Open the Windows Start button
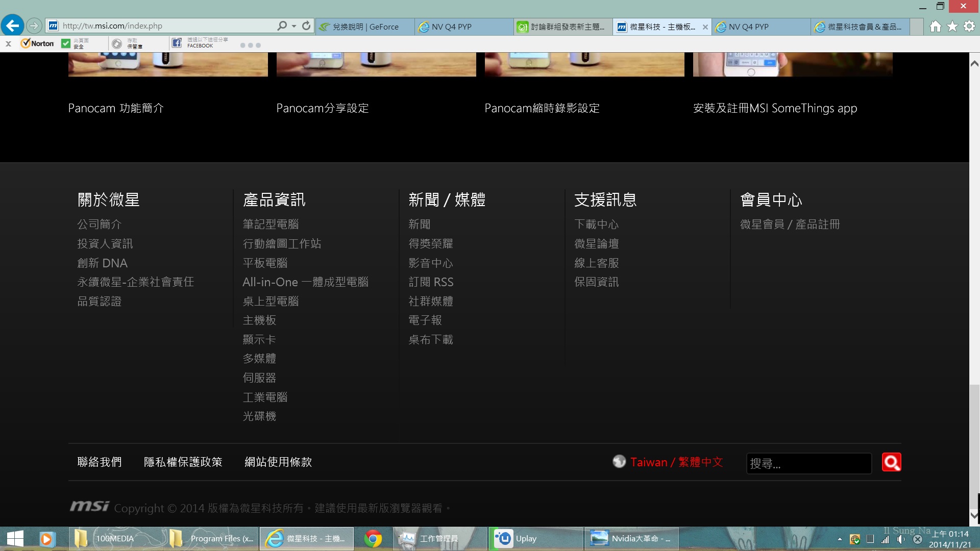This screenshot has height=551, width=980. point(15,539)
